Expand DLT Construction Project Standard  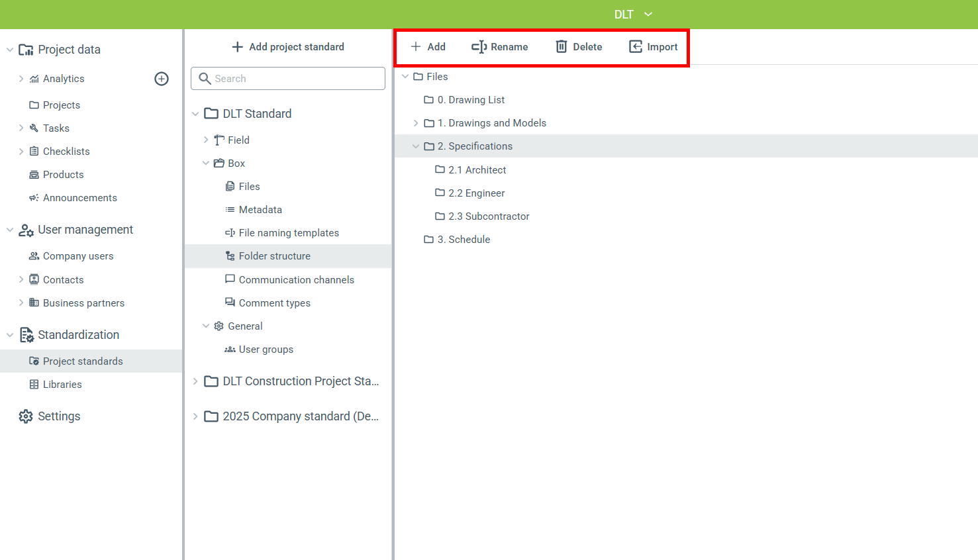[x=195, y=381]
